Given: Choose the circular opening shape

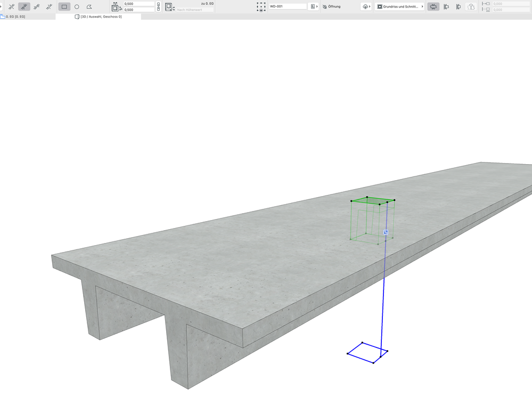Looking at the screenshot, I should (77, 6).
